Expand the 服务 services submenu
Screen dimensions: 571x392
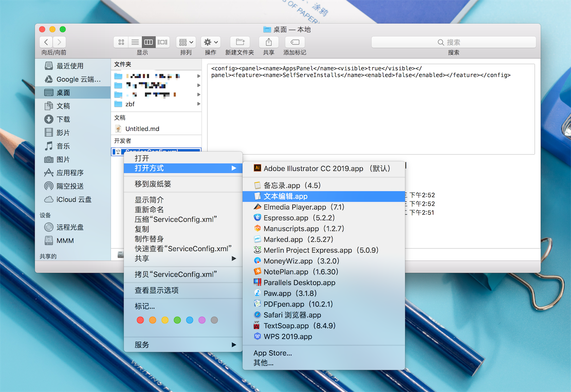(183, 345)
